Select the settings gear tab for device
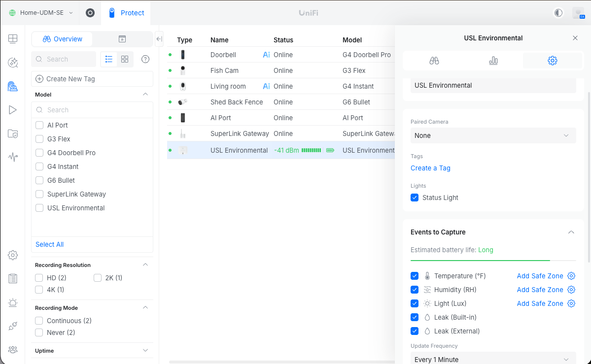 tap(552, 61)
